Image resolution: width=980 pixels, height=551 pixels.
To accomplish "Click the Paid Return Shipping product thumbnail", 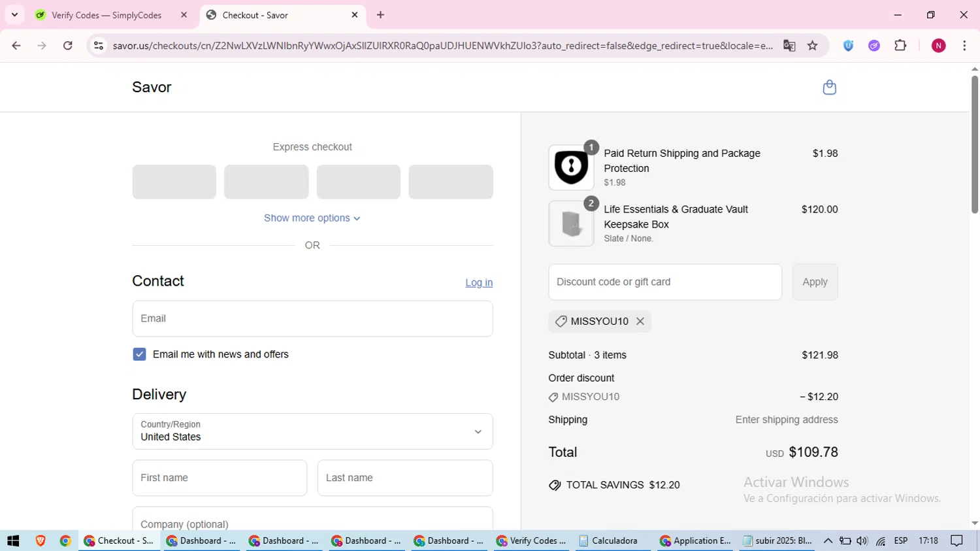I will (571, 167).
